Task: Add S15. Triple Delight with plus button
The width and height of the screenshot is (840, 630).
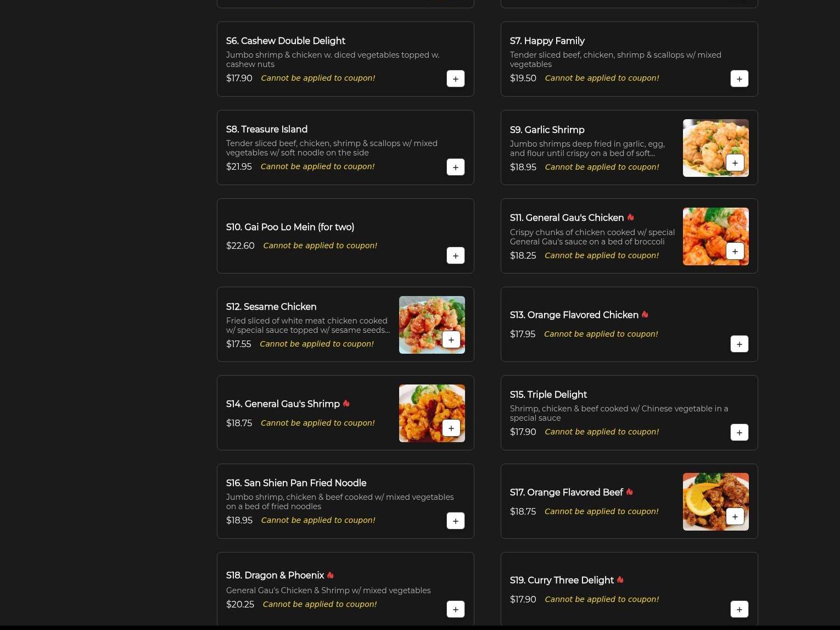Action: coord(740,432)
